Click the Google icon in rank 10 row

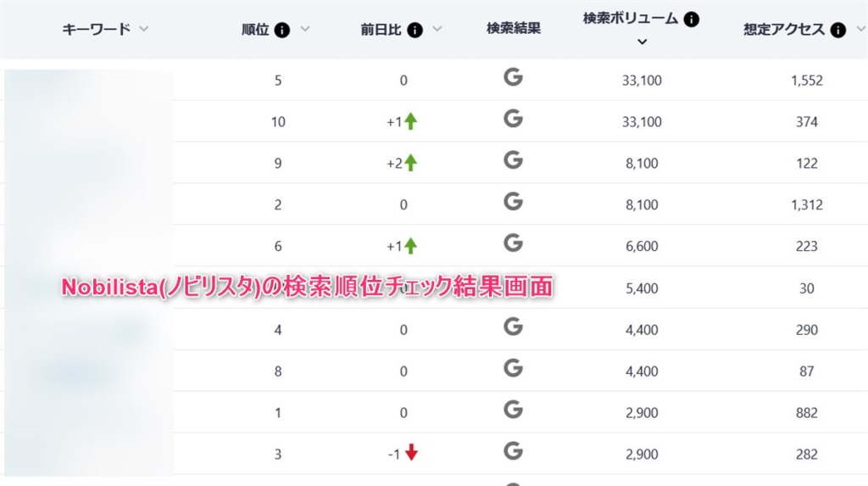click(513, 120)
